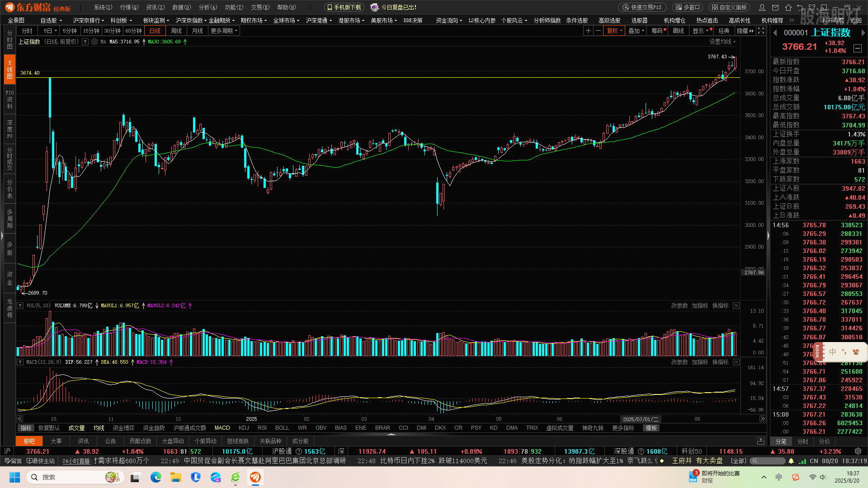The image size is (868, 488).
Task: Toggle the 指标 indicator bar button
Action: pos(26,428)
